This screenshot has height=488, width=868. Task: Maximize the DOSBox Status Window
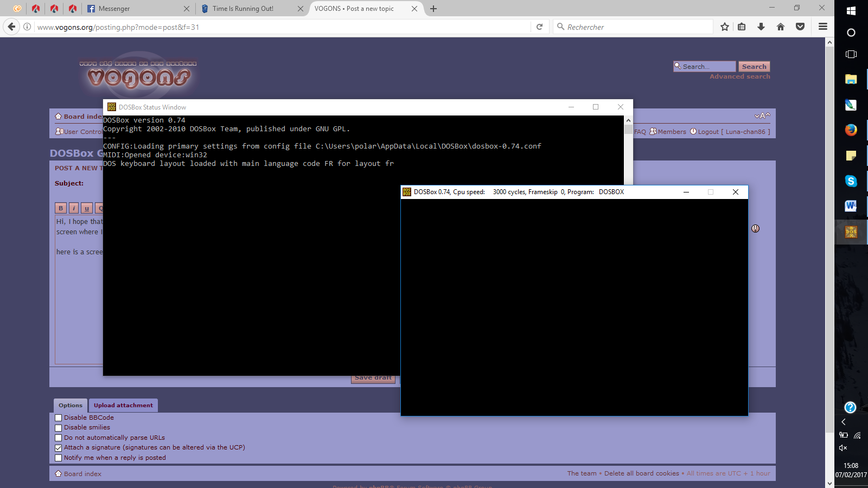(596, 107)
